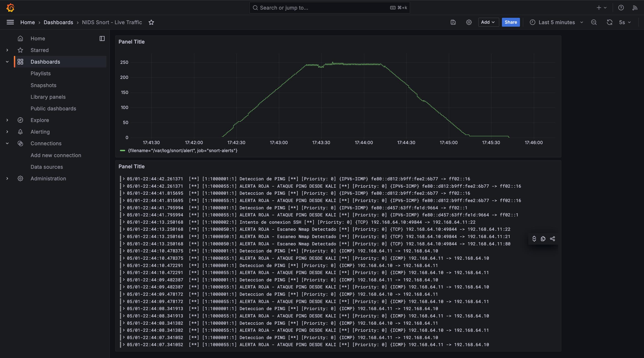Open Snapshots in the sidebar
Screen dimensions: 644x358
[44, 85]
